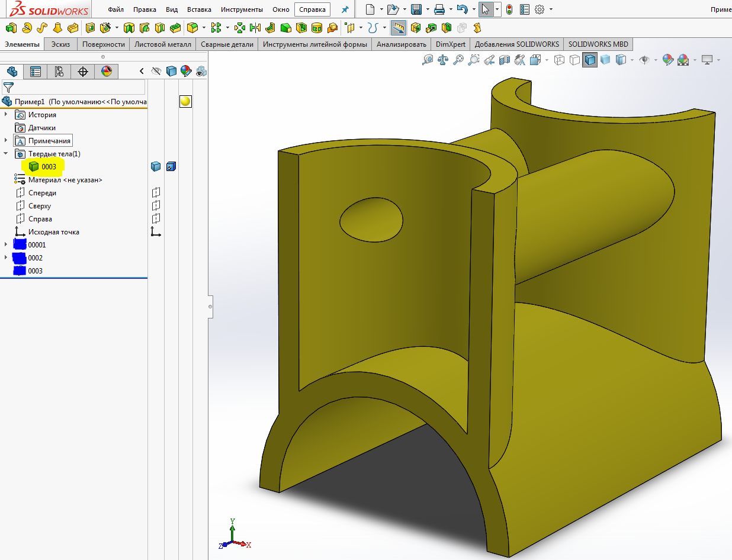Open the DisplayManager via the colored sphere icon
Image resolution: width=732 pixels, height=560 pixels.
106,72
